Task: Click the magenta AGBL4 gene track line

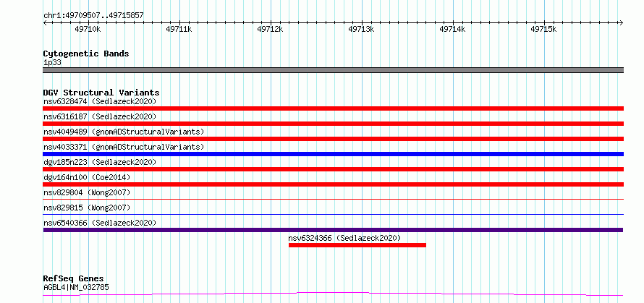Action: 333,294
